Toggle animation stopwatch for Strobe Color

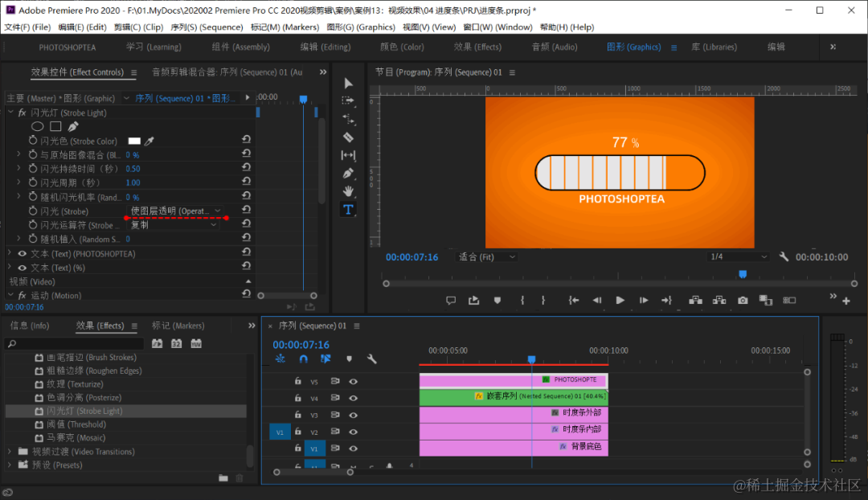[x=33, y=141]
